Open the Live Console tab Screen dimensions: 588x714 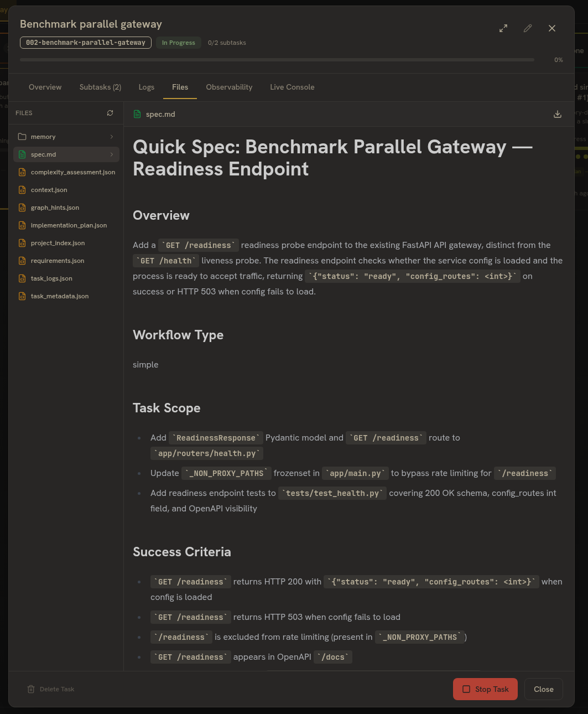click(292, 87)
